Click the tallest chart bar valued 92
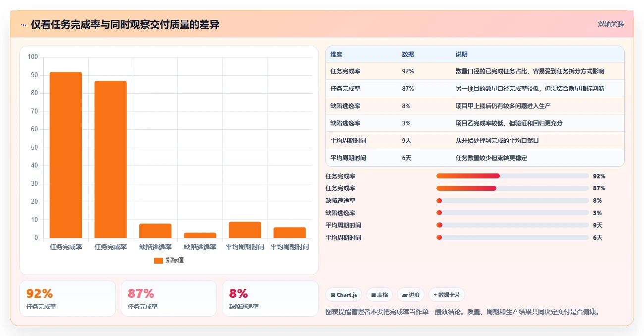This screenshot has width=644, height=336. [66, 155]
